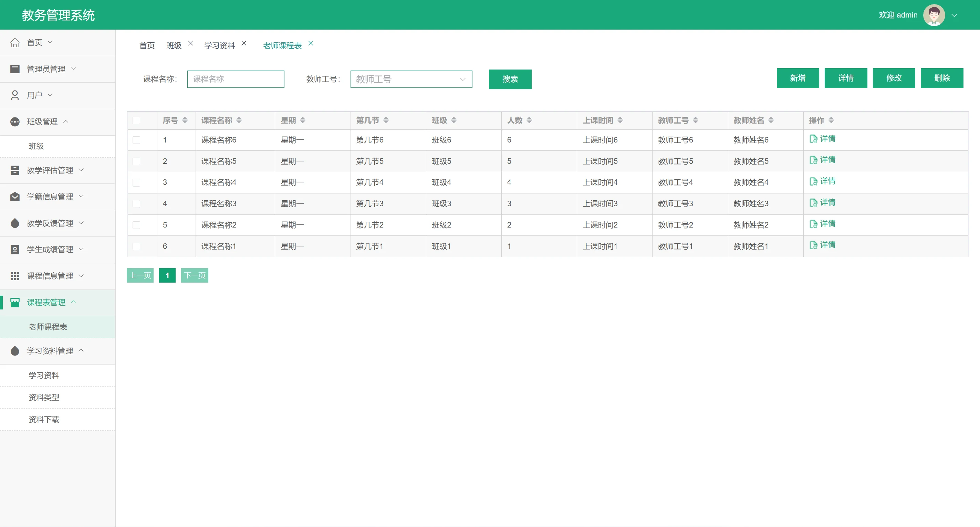980x527 pixels.
Task: Toggle the select-all header checkbox
Action: (136, 120)
